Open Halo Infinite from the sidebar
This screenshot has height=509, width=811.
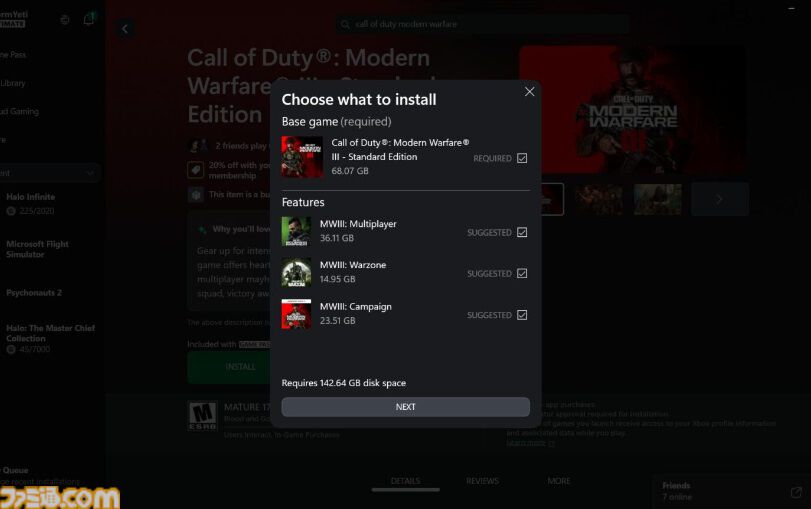(x=31, y=197)
